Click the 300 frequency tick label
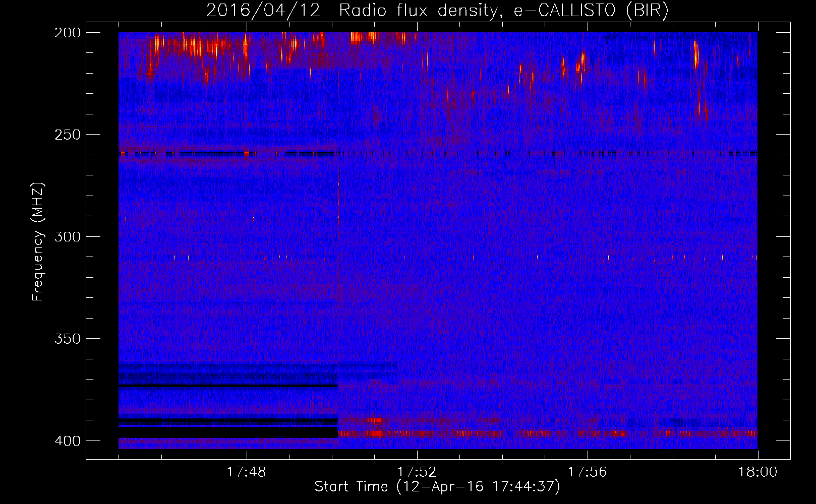816x504 pixels. tap(67, 237)
